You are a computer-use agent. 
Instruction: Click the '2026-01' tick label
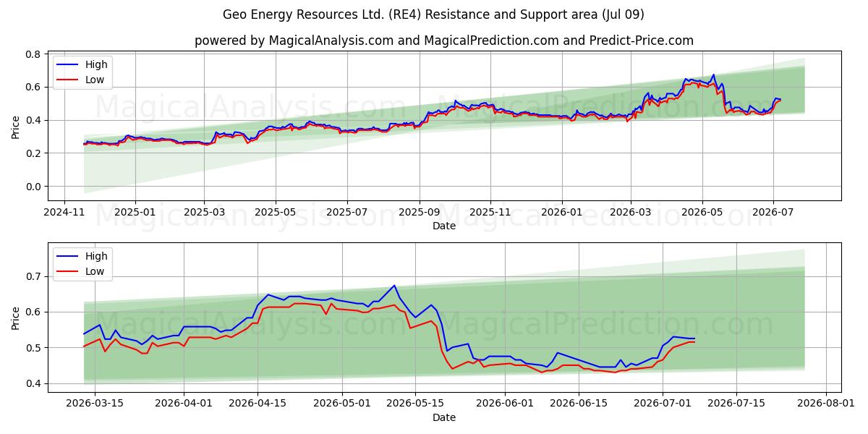[x=561, y=212]
